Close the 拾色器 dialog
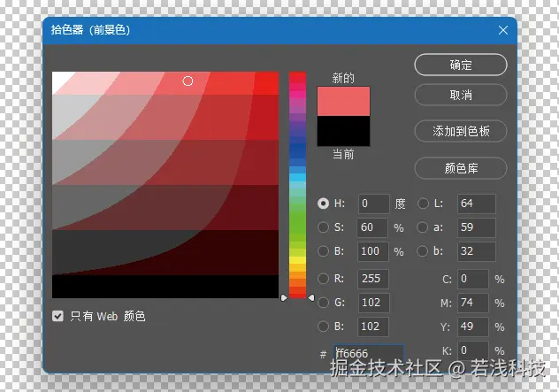 click(x=503, y=30)
